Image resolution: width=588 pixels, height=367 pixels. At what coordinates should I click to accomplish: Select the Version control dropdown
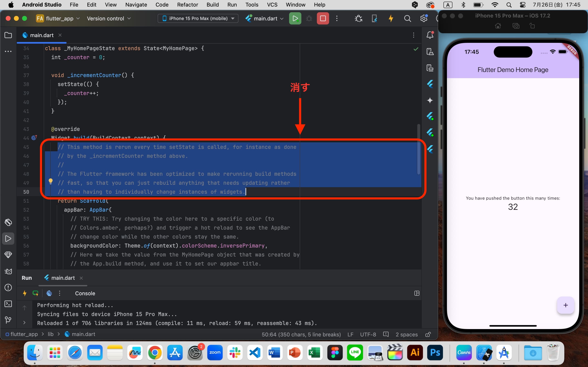coord(108,19)
